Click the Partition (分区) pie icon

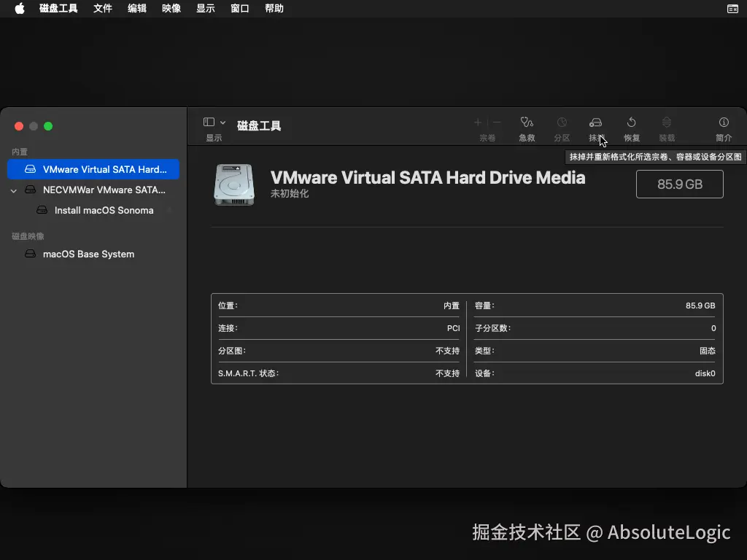[x=562, y=122]
